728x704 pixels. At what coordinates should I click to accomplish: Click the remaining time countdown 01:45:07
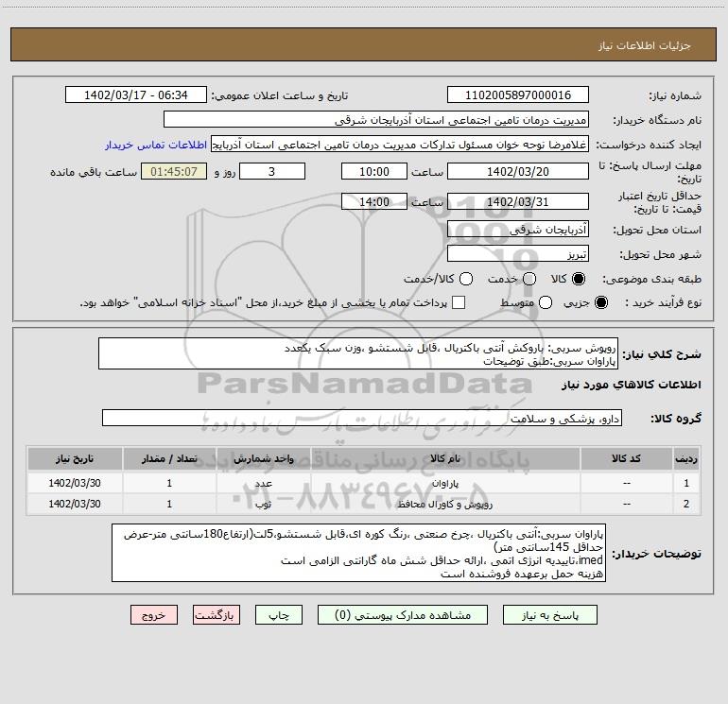click(174, 171)
